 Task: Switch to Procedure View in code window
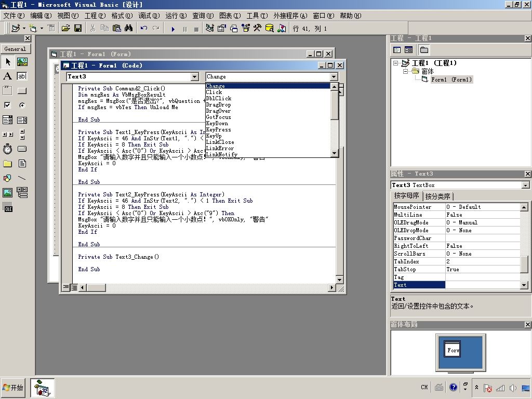(66, 287)
